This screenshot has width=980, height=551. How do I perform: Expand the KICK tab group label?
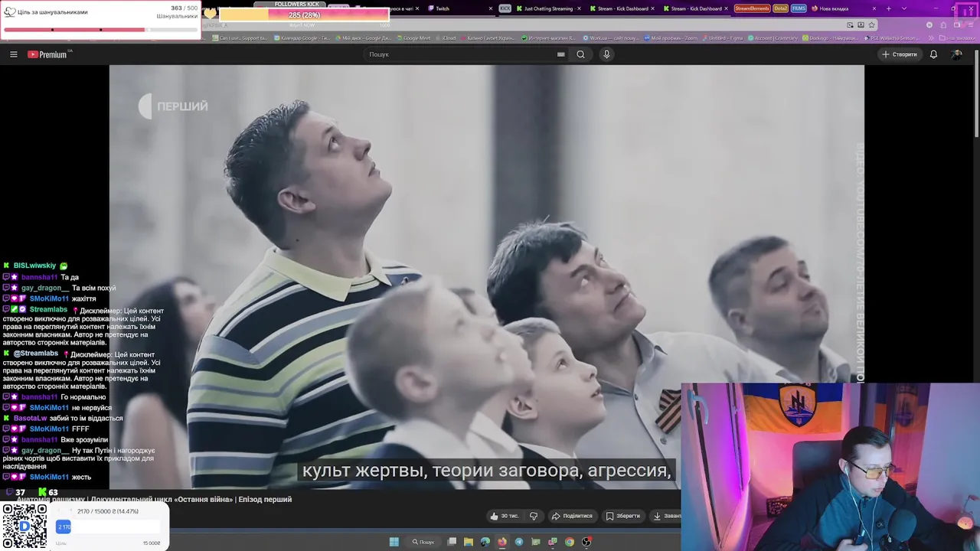point(505,8)
